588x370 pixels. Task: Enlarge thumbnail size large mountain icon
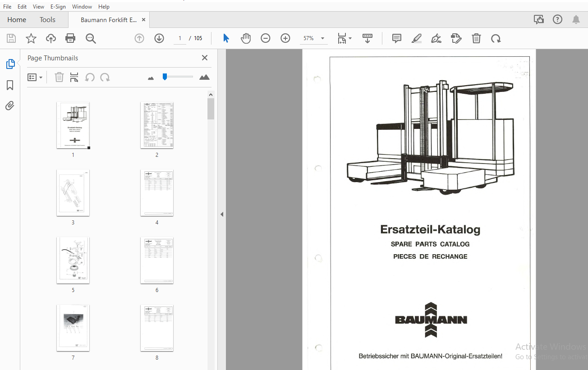click(204, 77)
